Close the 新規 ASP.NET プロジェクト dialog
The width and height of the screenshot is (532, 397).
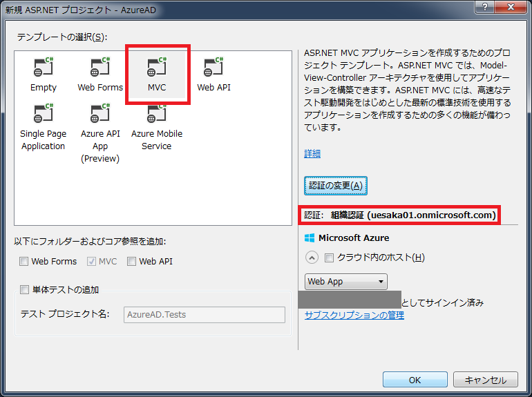(x=511, y=6)
